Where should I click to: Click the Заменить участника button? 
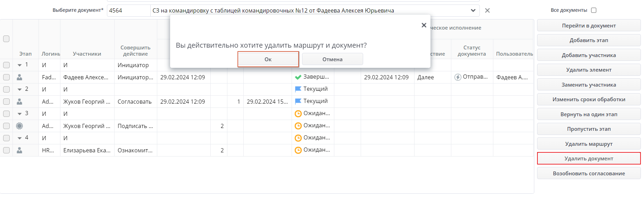tap(589, 85)
